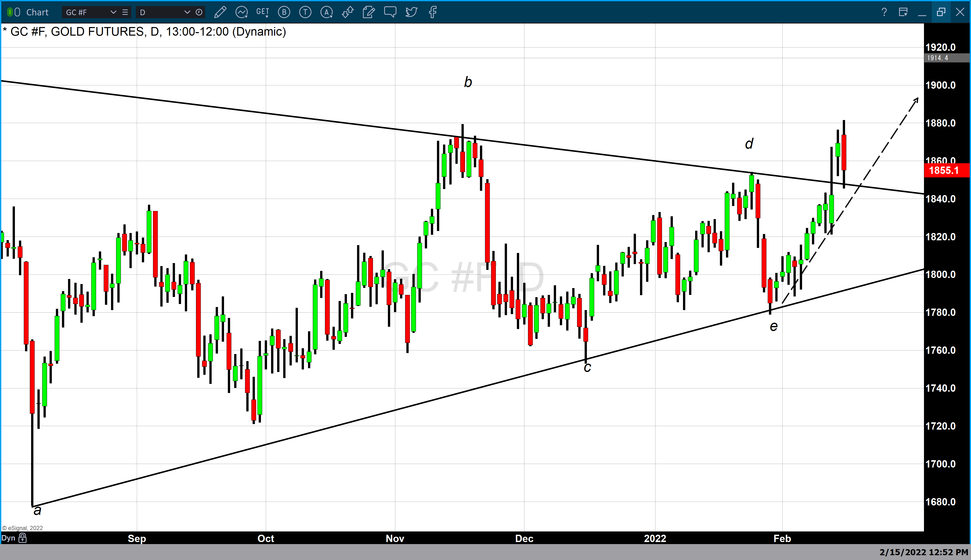Screen dimensions: 971x560
Task: Open the comment speech bubble icon
Action: (x=390, y=12)
